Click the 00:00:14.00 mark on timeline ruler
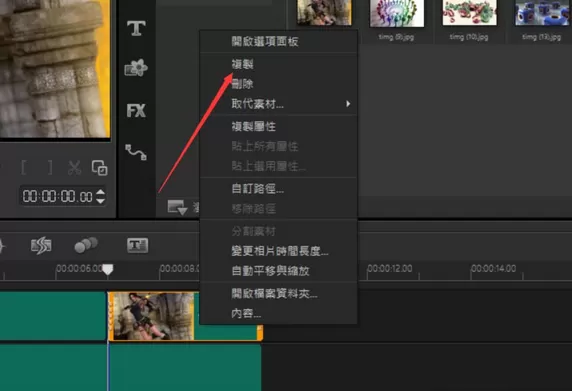572x391 pixels. pos(493,269)
